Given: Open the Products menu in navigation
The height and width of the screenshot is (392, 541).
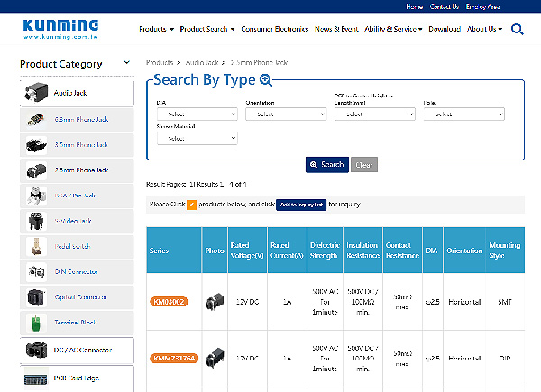Looking at the screenshot, I should coord(156,29).
